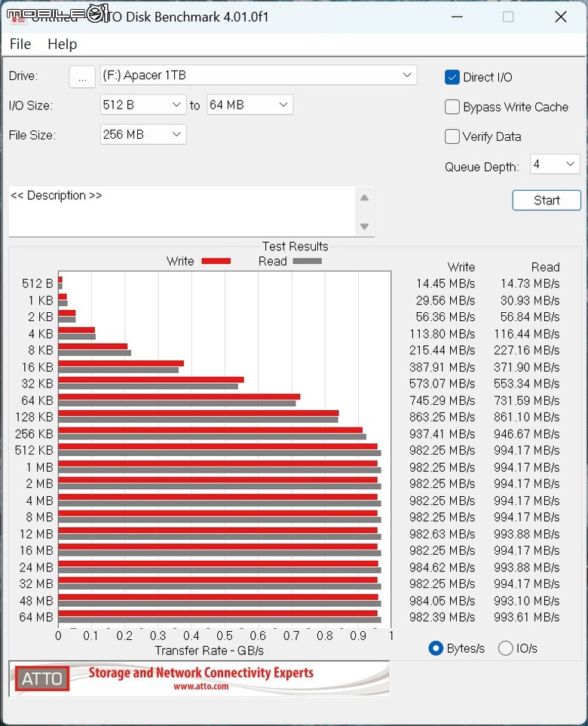Click the 48 MB row label in chart
Screen dimensions: 588x726
[x=37, y=601]
